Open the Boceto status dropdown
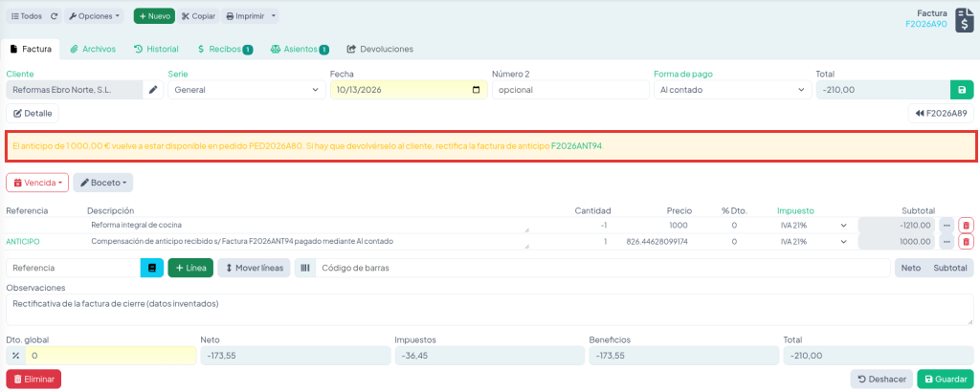The image size is (980, 392). click(x=103, y=183)
